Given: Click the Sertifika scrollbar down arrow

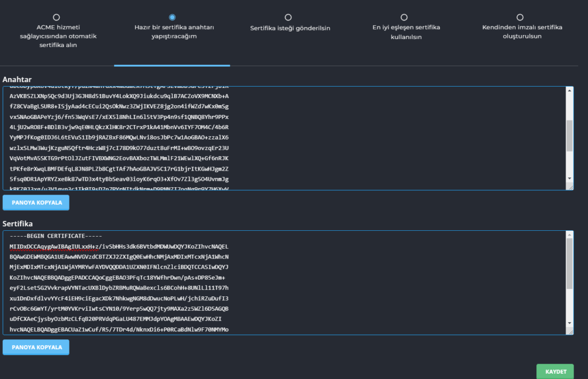Looking at the screenshot, I should [570, 324].
